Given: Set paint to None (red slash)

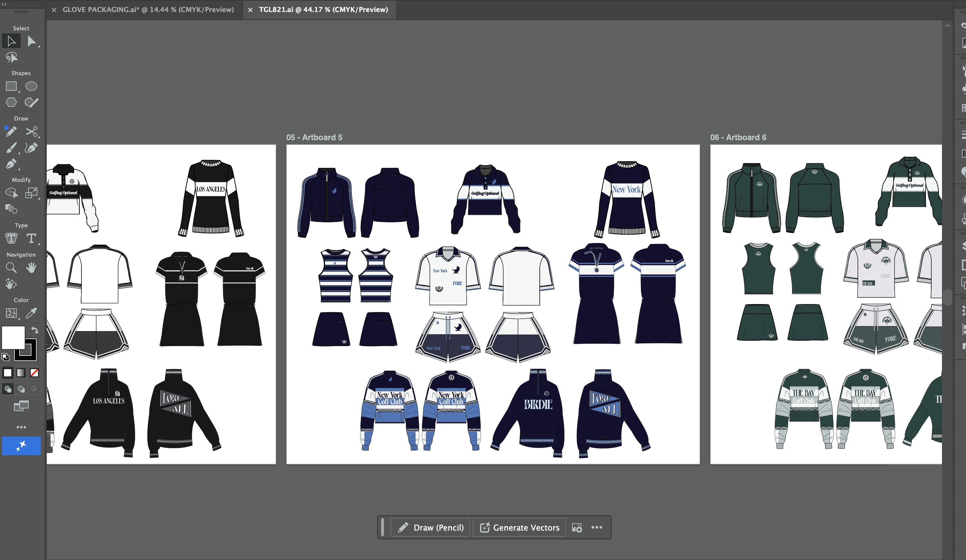Looking at the screenshot, I should click(34, 372).
